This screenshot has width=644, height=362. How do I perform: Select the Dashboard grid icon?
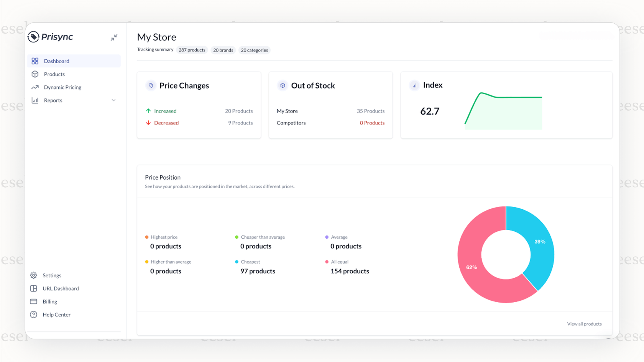click(x=35, y=61)
